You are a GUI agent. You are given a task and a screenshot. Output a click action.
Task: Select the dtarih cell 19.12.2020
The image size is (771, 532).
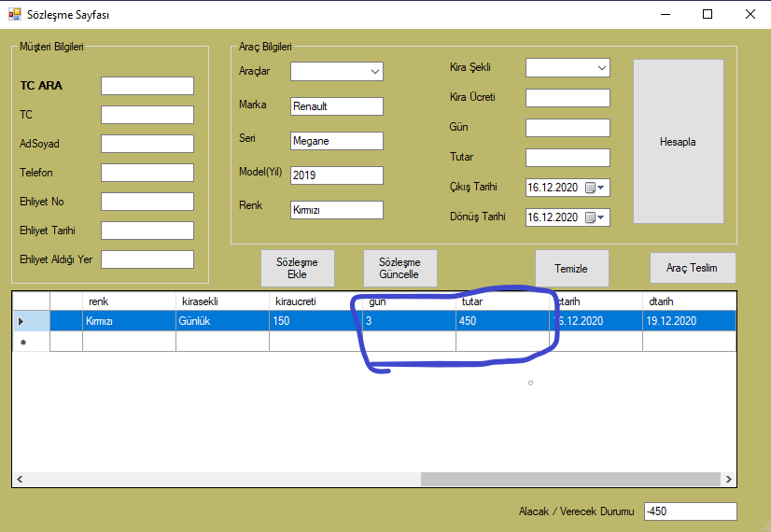coord(690,322)
